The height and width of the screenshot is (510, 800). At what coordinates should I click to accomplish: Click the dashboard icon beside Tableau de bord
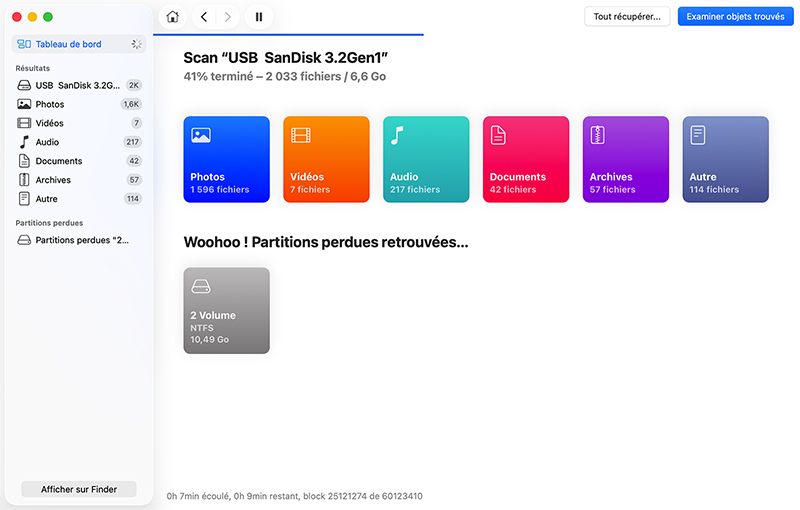coord(24,44)
